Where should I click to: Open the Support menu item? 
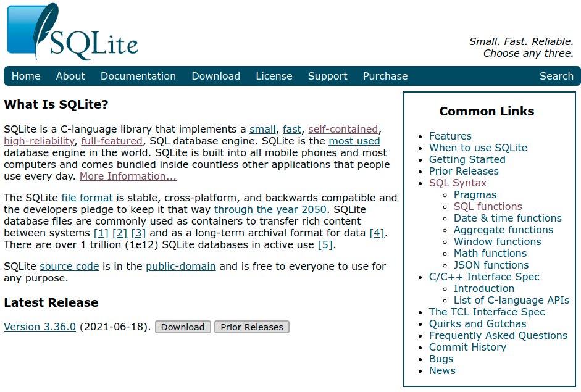[328, 76]
